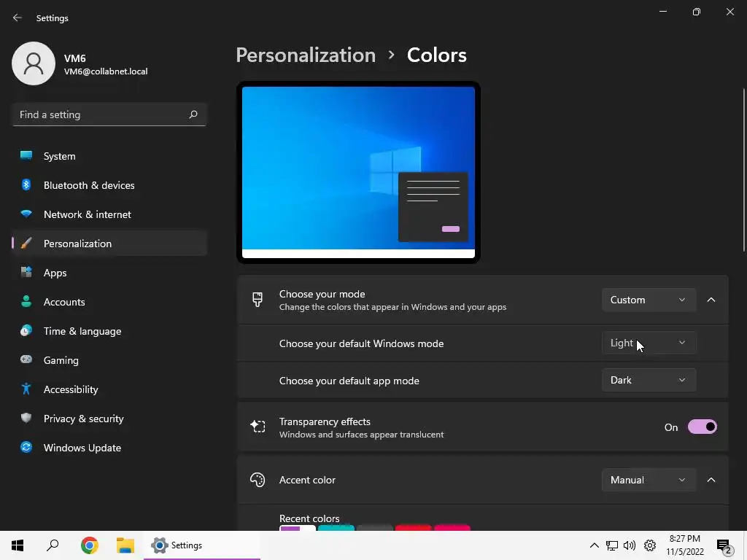Go to Apps settings category
747x560 pixels.
(x=109, y=273)
